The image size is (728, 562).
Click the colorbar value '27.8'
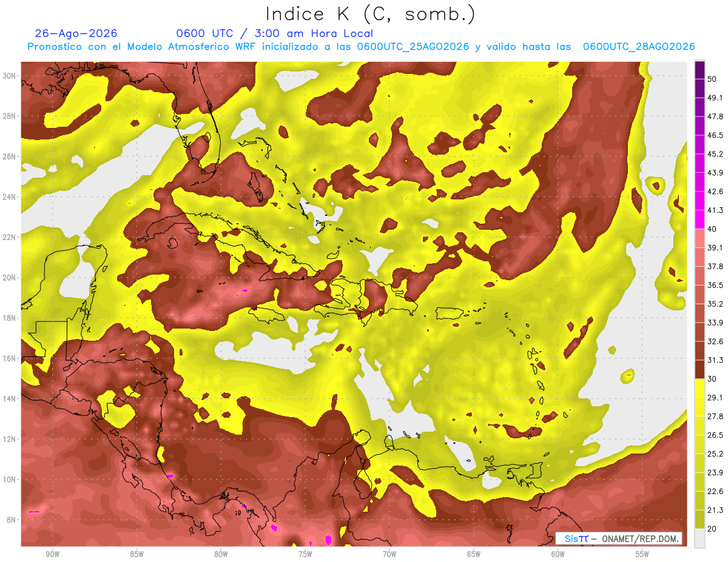tap(715, 416)
